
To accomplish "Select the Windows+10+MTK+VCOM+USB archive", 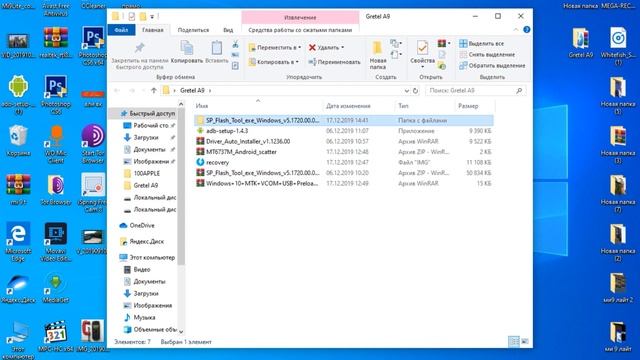I will (343, 183).
